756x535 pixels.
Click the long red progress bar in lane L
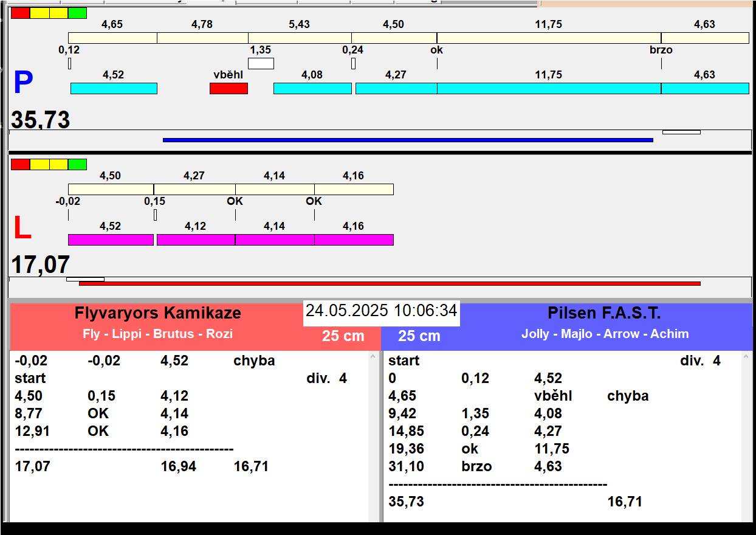(x=390, y=283)
